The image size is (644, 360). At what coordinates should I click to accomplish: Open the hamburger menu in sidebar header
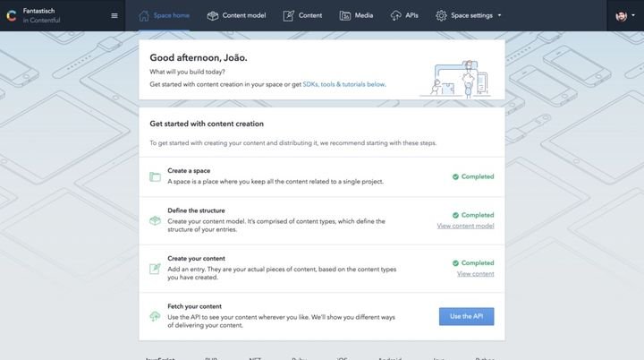point(114,15)
